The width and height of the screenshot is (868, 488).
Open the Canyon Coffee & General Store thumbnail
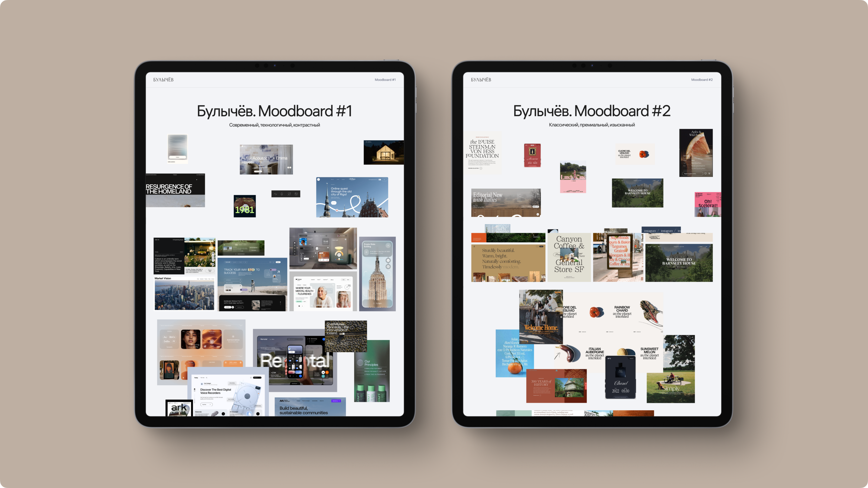point(569,258)
